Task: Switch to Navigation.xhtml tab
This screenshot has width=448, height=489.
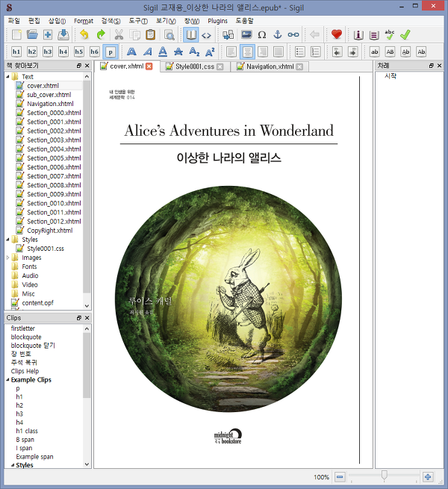Action: [x=270, y=66]
